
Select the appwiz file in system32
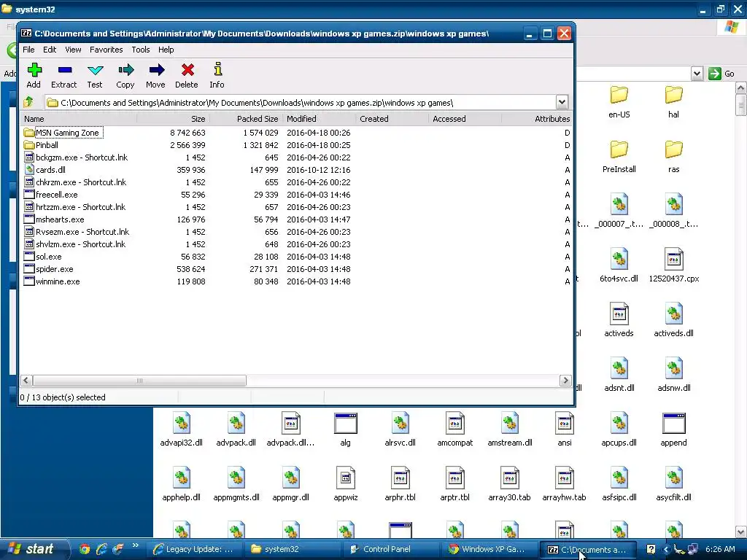pyautogui.click(x=345, y=484)
